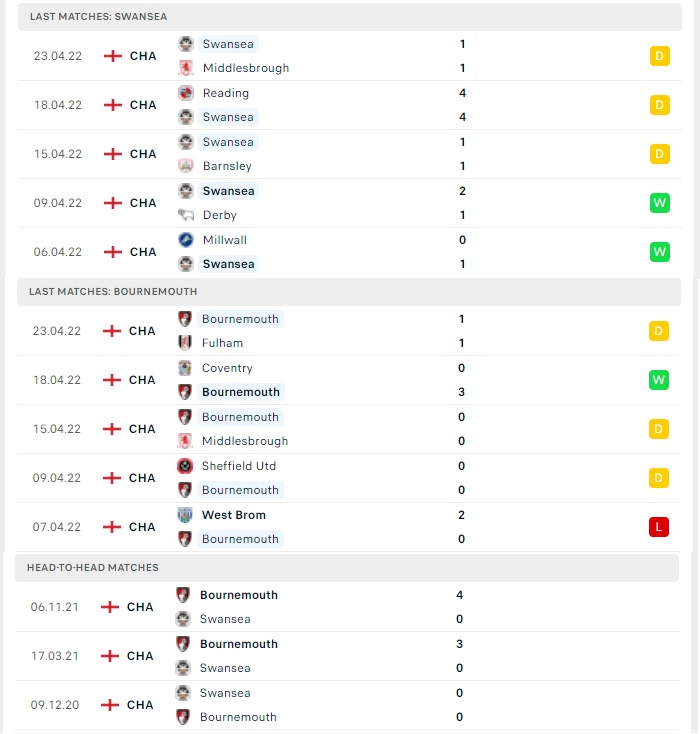Click the Sheffield Utd crest icon
Screen dimensions: 700x734
click(x=185, y=466)
